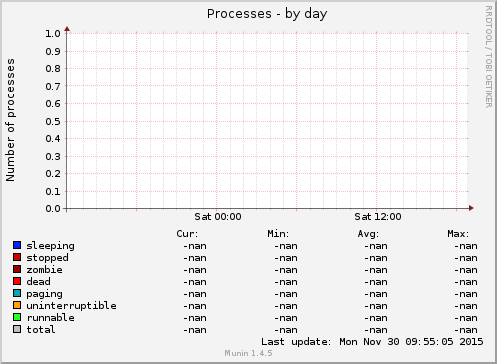Click the uninterruptible row Avg '-nan' value
Screen dimensions: 497x364
pyautogui.click(x=376, y=306)
